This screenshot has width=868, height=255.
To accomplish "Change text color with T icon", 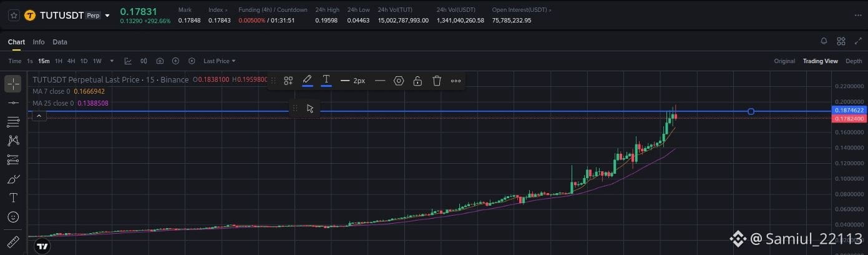I will click(326, 80).
